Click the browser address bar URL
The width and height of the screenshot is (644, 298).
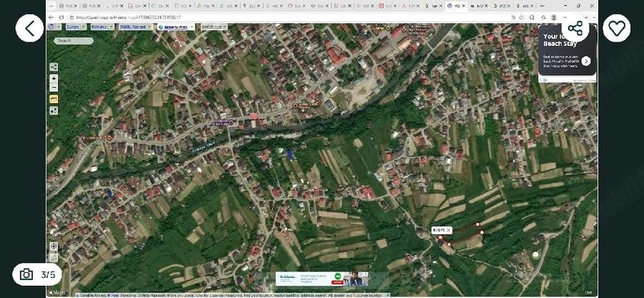[128, 18]
